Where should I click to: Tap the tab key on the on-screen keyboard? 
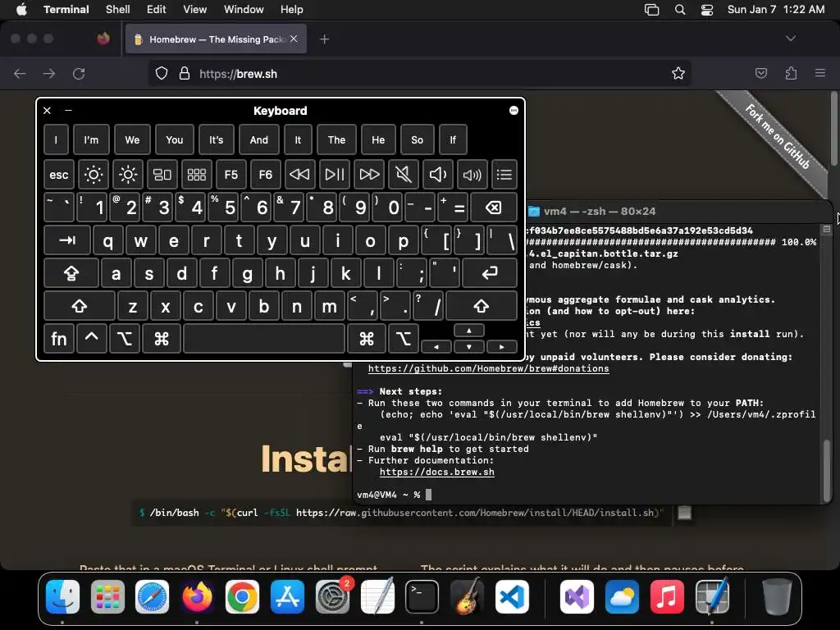pyautogui.click(x=67, y=240)
